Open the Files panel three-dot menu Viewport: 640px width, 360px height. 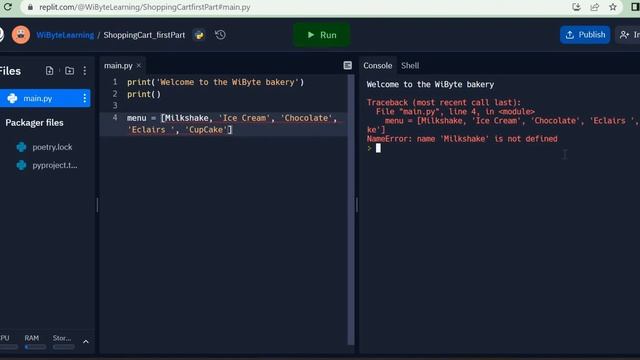click(x=84, y=71)
